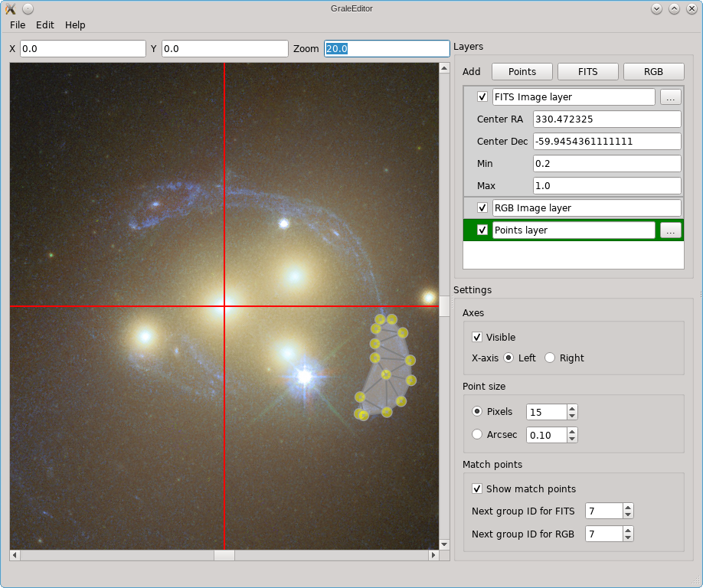Add a new FITS layer

(588, 72)
